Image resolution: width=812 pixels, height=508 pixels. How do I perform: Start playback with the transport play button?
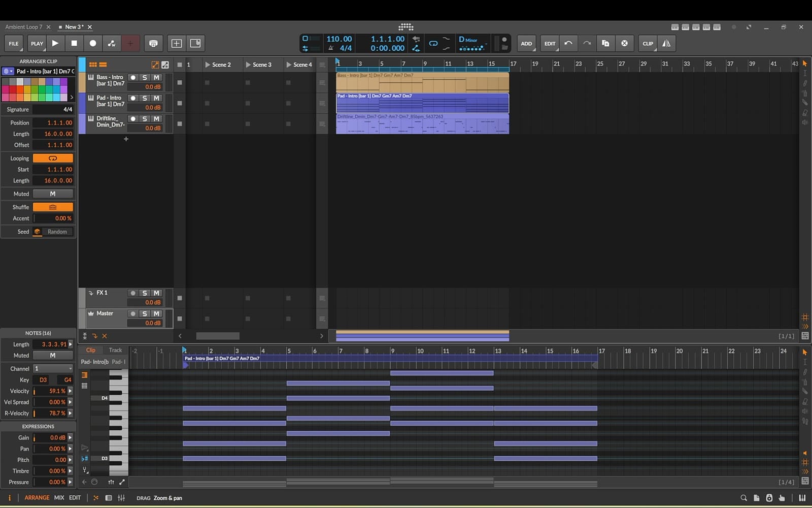coord(55,43)
